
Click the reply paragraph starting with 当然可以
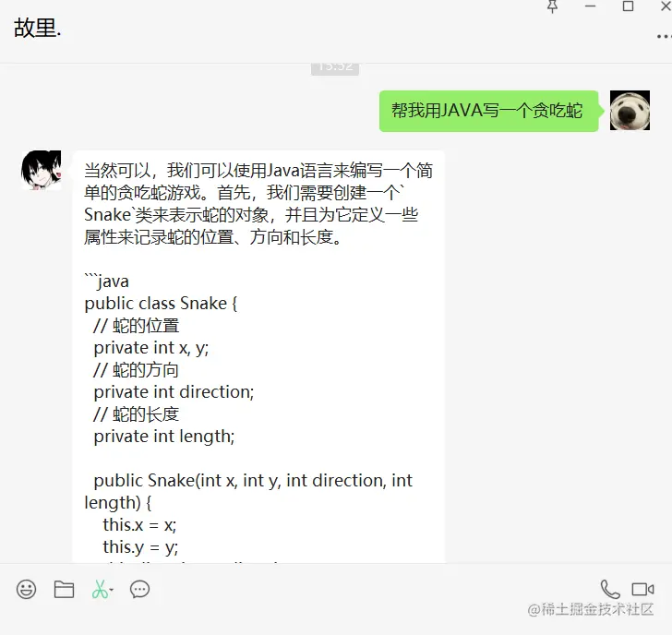pyautogui.click(x=258, y=204)
